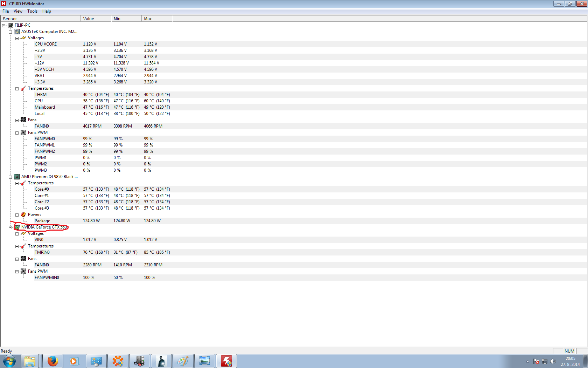Open the Help menu
The image size is (588, 368).
(47, 11)
